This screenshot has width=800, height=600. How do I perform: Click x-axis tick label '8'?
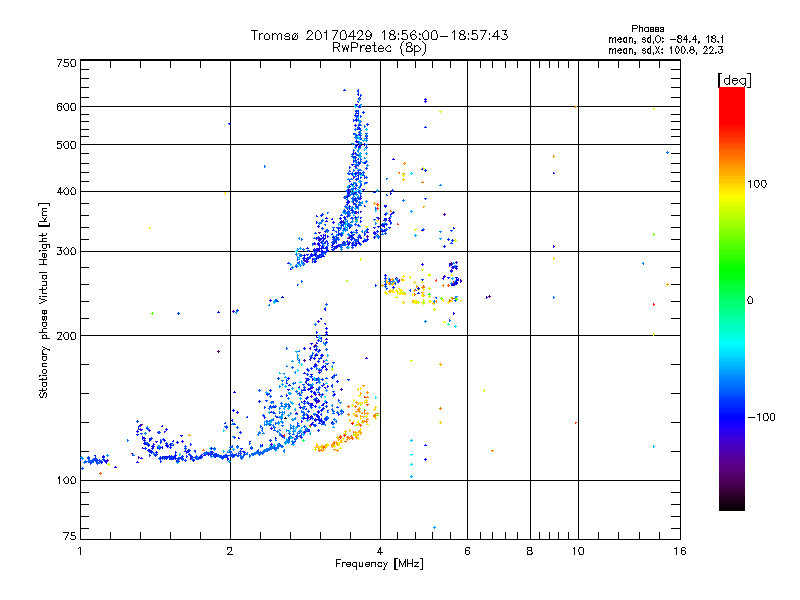[530, 551]
